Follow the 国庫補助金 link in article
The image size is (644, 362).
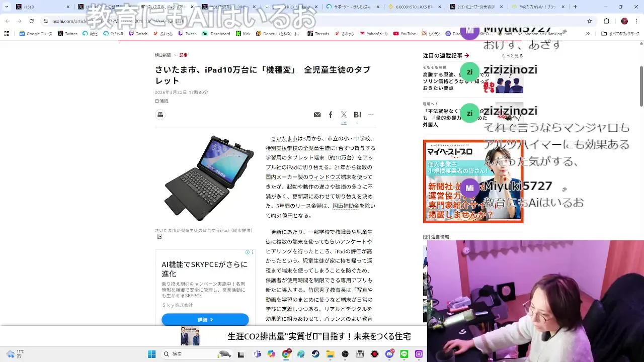click(346, 206)
